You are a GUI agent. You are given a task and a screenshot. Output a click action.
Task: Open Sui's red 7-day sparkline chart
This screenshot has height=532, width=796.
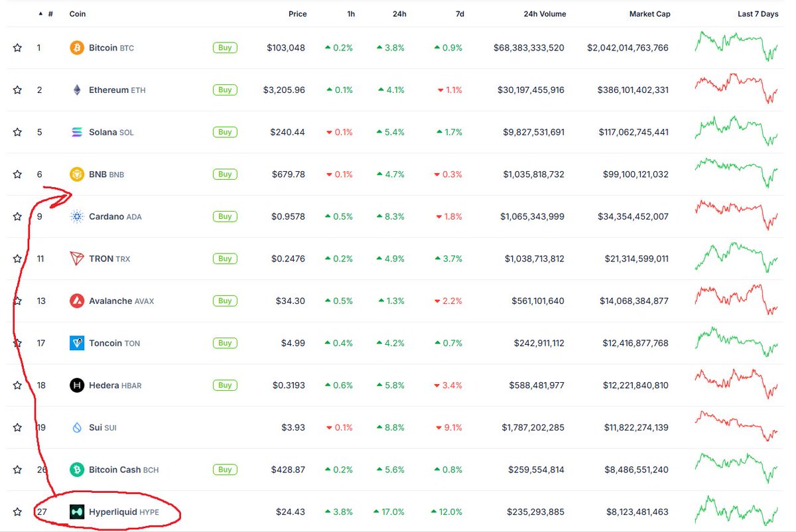point(736,426)
